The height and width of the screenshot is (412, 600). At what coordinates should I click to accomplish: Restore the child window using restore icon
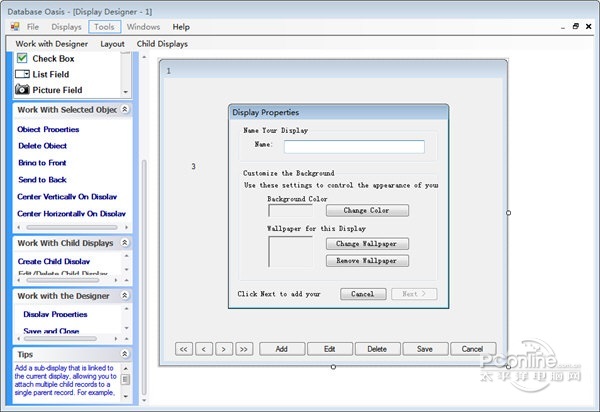click(x=576, y=26)
